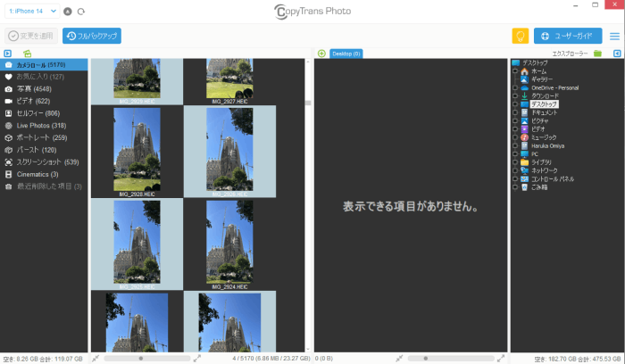This screenshot has width=625, height=364.
Task: Open 写真 (4548) photos album
Action: (x=44, y=89)
